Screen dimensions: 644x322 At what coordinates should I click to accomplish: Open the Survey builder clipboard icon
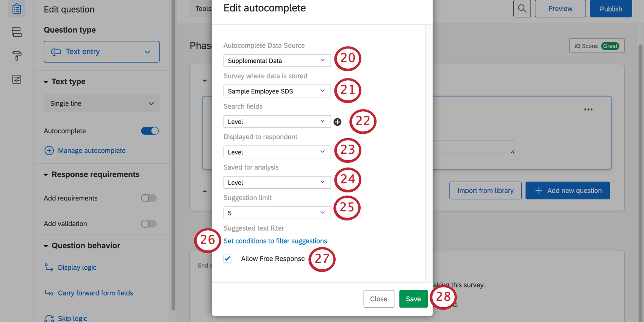(x=17, y=8)
